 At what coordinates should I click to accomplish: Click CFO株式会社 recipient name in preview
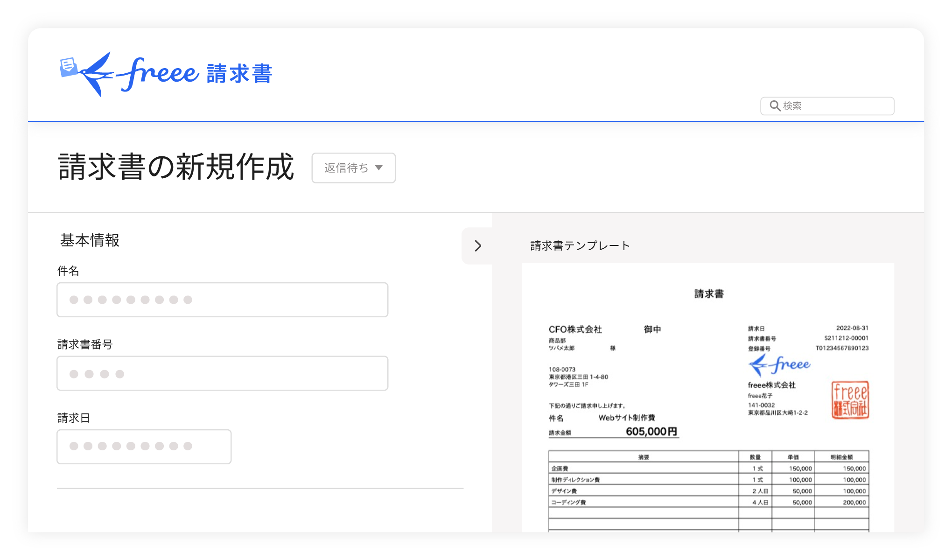click(x=575, y=329)
